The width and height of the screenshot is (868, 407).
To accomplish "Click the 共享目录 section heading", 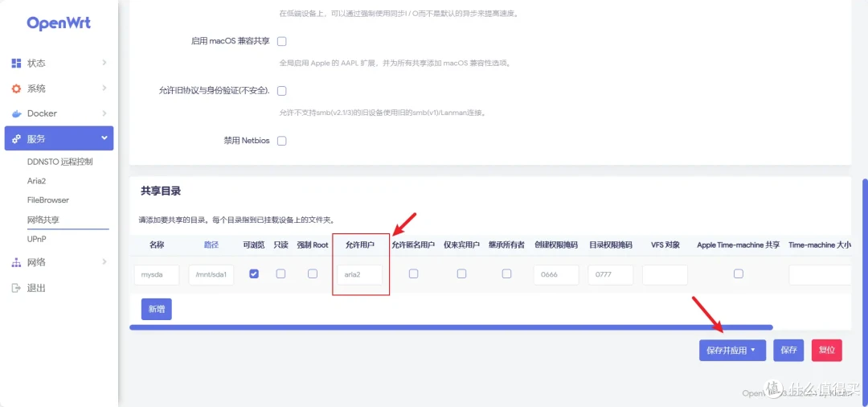I will (x=161, y=191).
